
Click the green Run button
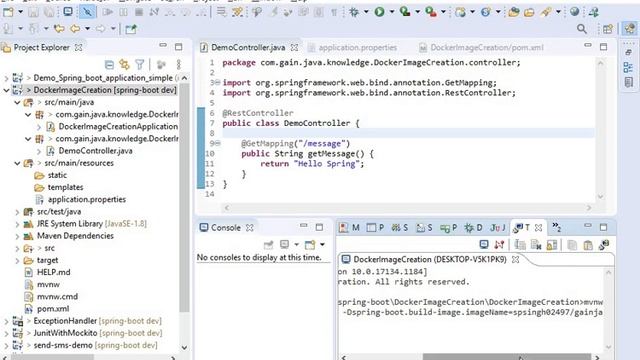(x=380, y=12)
